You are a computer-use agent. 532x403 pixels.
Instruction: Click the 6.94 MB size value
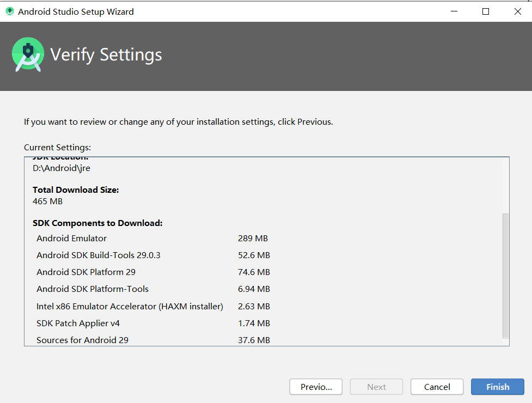coord(254,289)
